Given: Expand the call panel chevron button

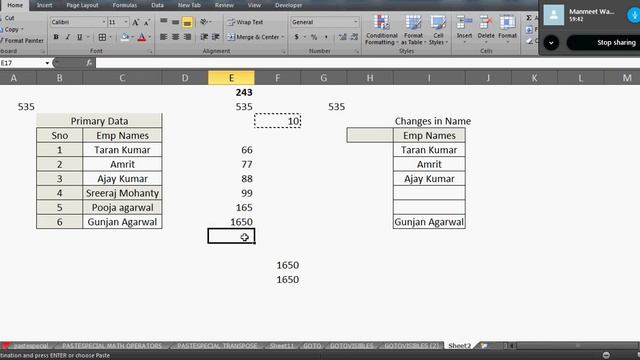Looking at the screenshot, I should pos(551,42).
